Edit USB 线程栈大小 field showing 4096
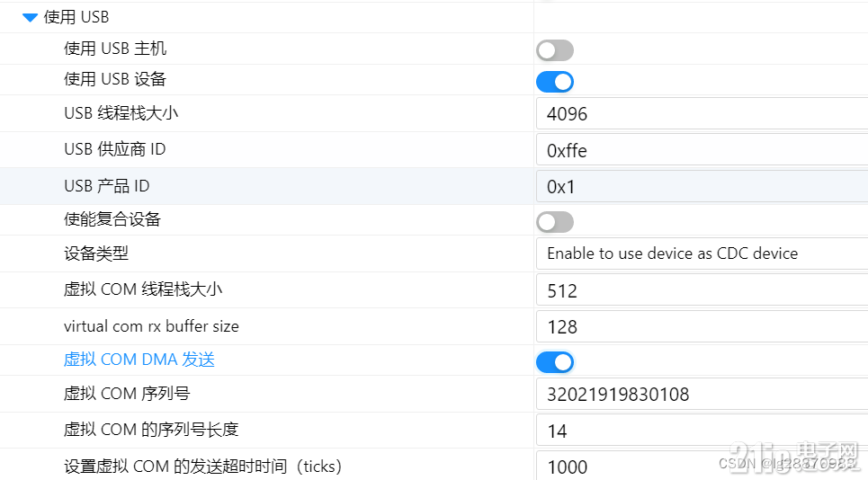868x480 pixels. (x=702, y=114)
